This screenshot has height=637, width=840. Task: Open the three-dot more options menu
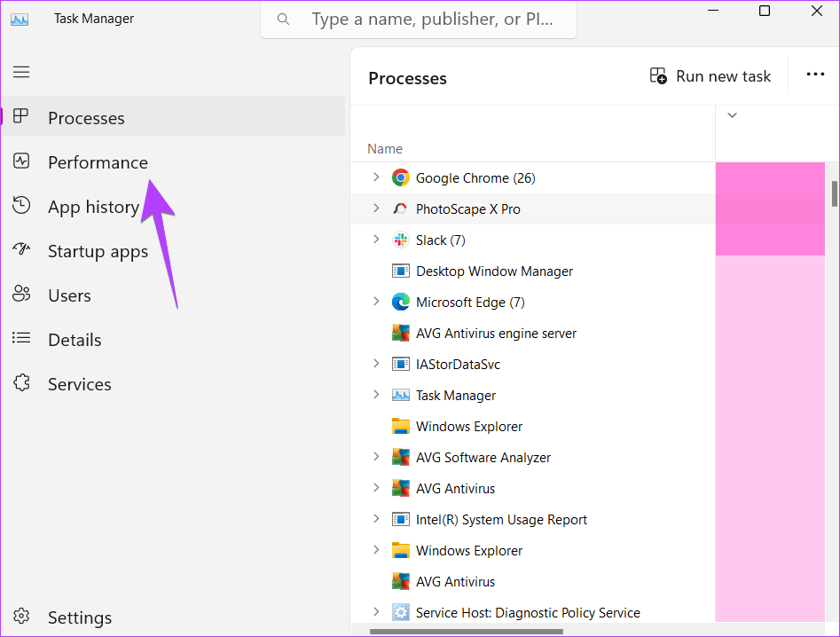(815, 75)
